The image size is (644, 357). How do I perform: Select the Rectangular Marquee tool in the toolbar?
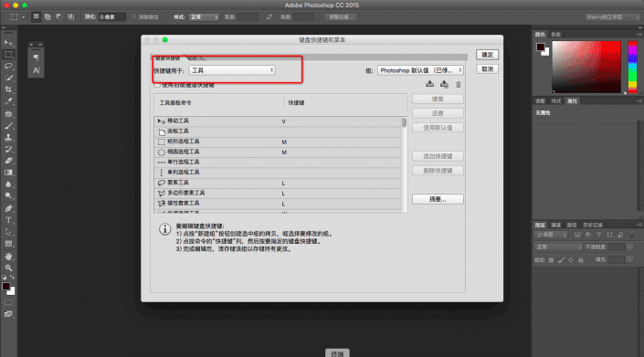pyautogui.click(x=8, y=55)
